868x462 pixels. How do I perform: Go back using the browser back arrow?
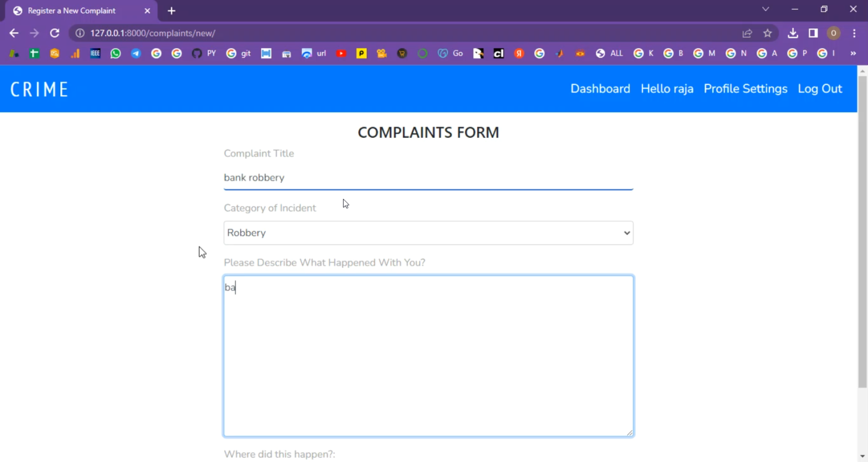click(14, 33)
